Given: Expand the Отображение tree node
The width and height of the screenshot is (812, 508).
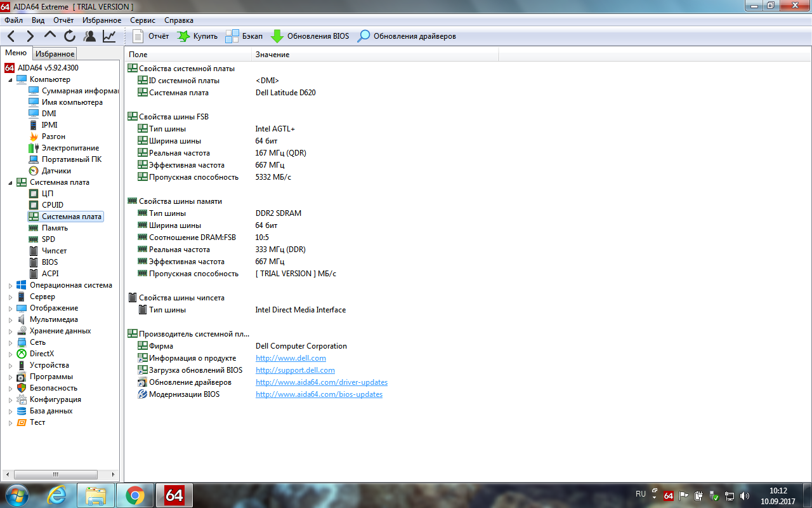Looking at the screenshot, I should click(x=10, y=309).
